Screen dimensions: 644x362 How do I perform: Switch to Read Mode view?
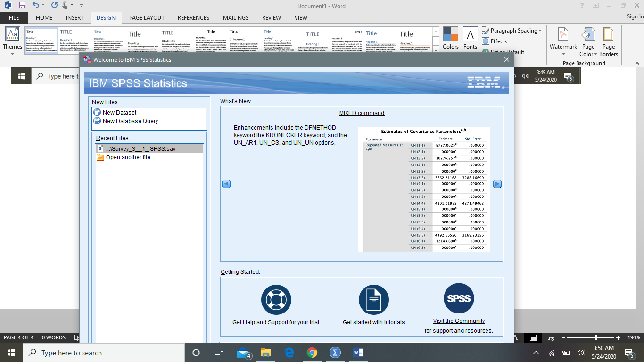[517, 337]
